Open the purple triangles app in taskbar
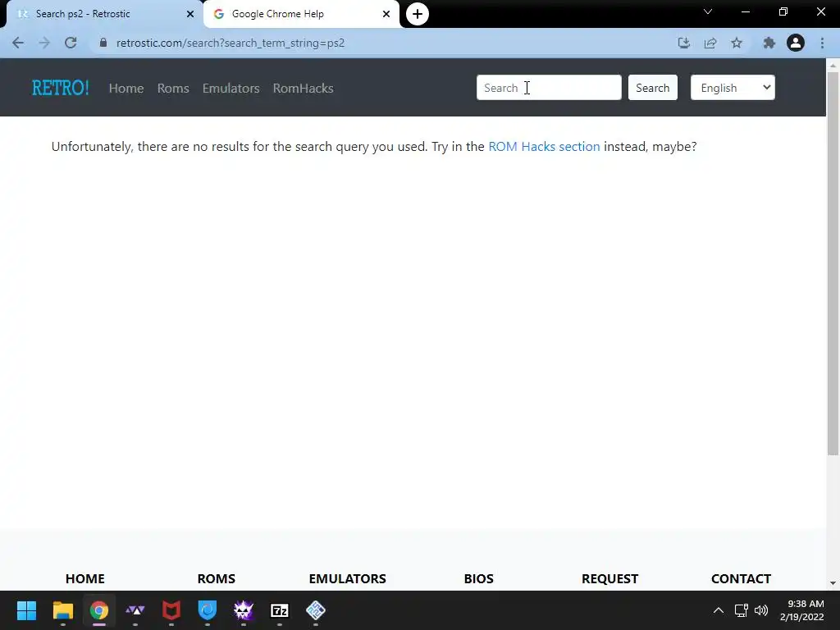 [x=135, y=610]
